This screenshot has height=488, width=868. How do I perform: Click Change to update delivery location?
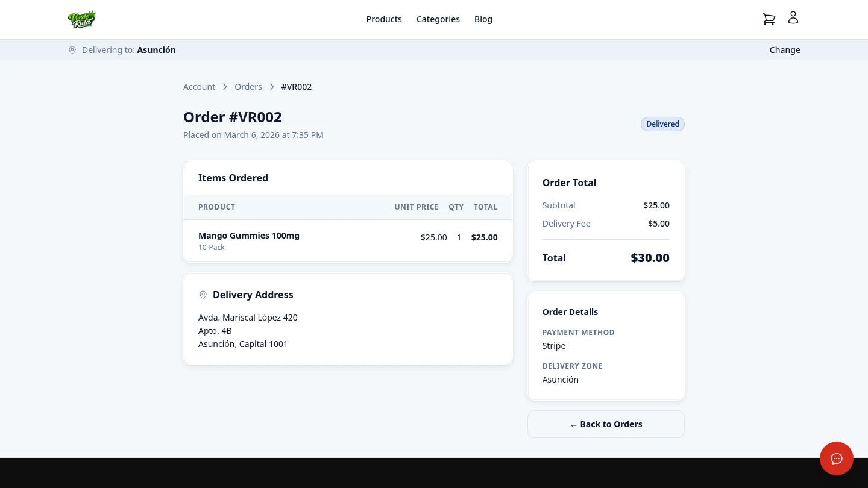click(785, 49)
